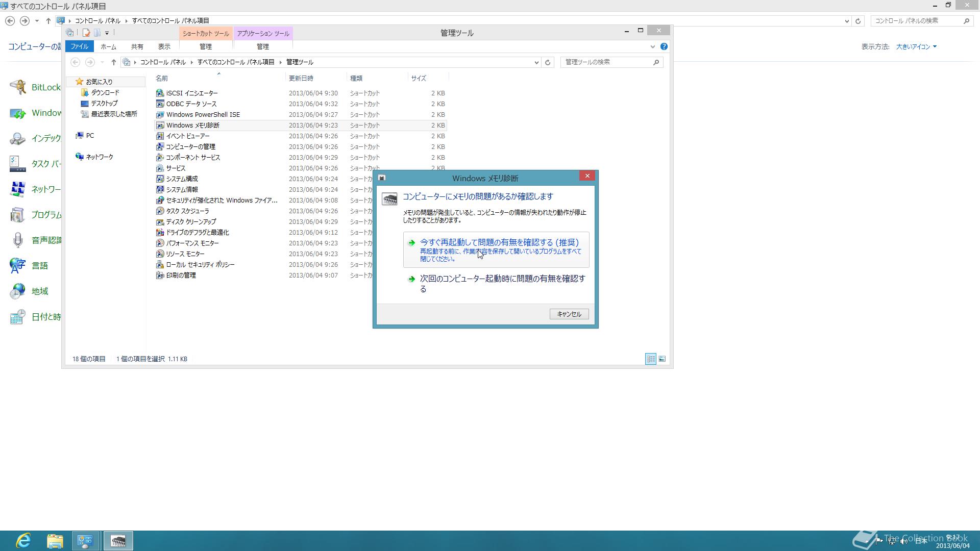The image size is (980, 551).
Task: Select the システム構成 icon
Action: coord(160,179)
